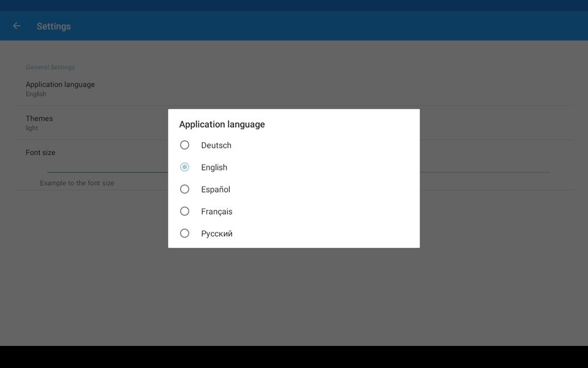Click the General Settings section header
This screenshot has height=368, width=588.
click(50, 67)
